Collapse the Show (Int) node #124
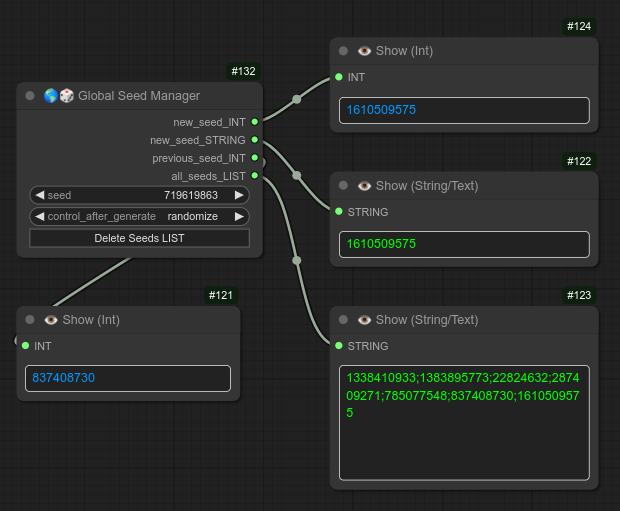Image resolution: width=620 pixels, height=511 pixels. (343, 51)
